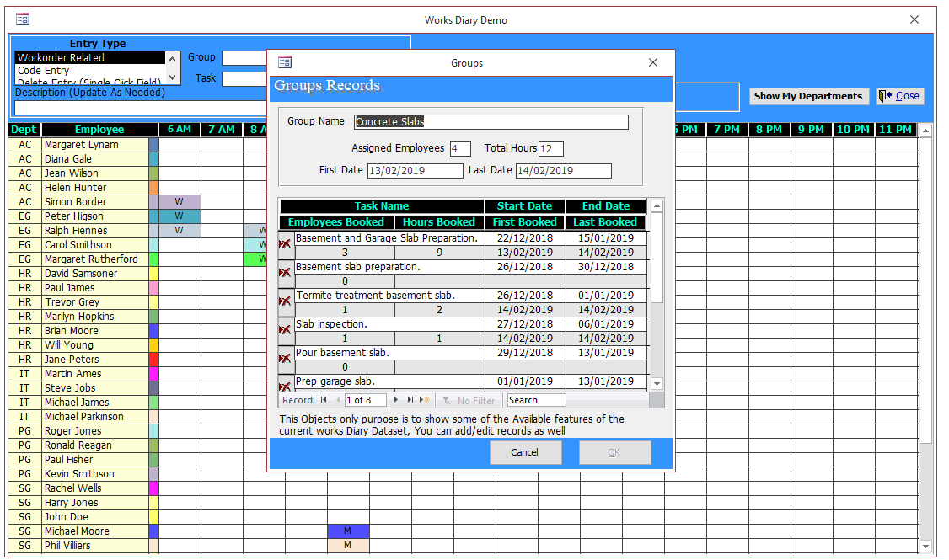Click task list scrollbar down arrow
Image resolution: width=949 pixels, height=560 pixels.
[x=657, y=383]
